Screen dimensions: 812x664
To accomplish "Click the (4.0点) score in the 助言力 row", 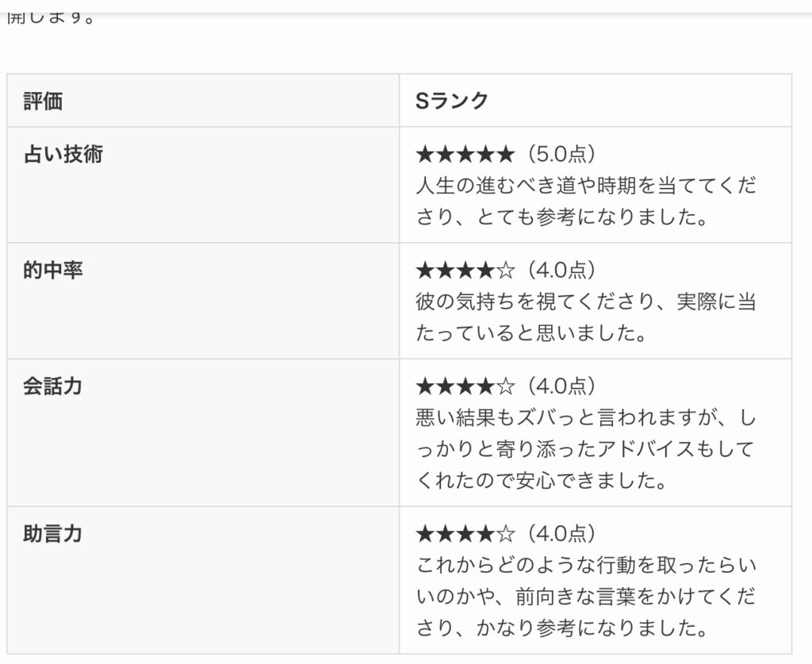I will (x=559, y=534).
